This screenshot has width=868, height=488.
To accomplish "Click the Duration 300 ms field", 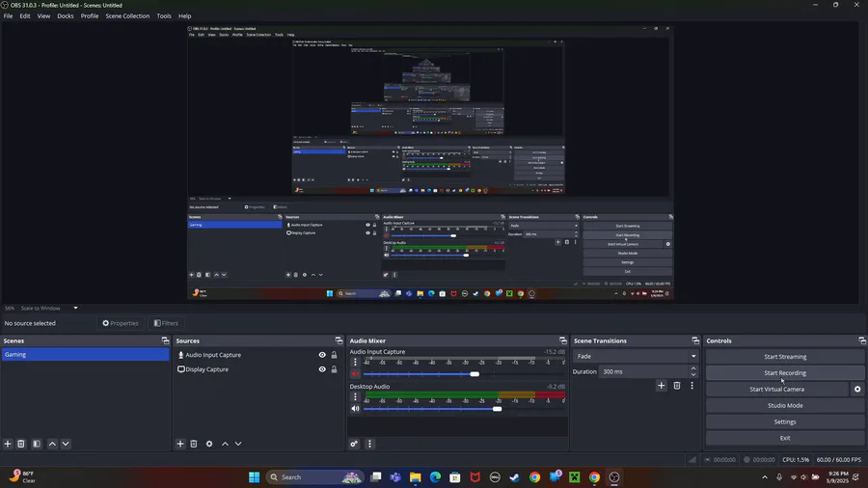I will coord(644,372).
